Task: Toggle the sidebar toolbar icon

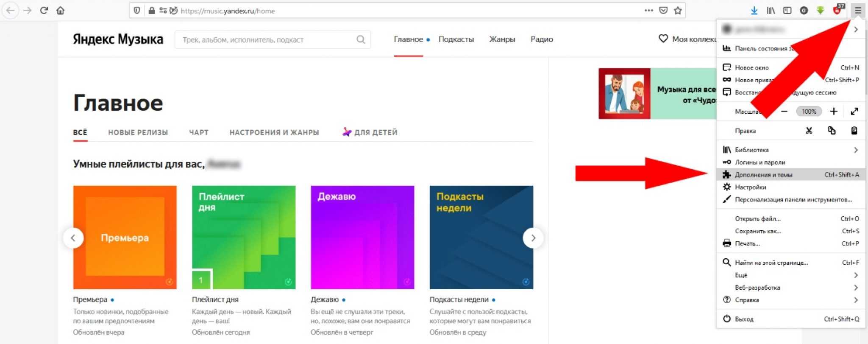Action: tap(787, 11)
